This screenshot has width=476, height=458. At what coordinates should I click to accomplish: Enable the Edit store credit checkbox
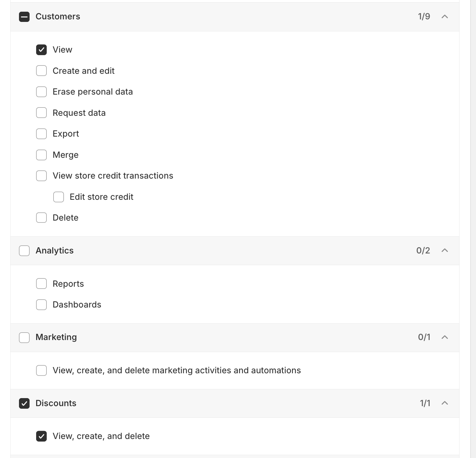point(58,197)
